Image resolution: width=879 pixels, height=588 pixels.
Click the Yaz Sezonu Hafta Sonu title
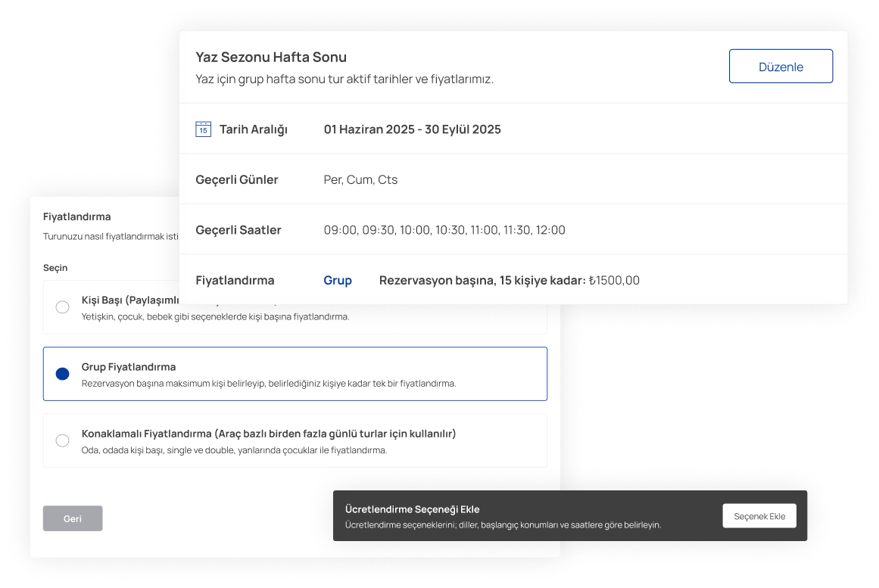click(x=271, y=58)
